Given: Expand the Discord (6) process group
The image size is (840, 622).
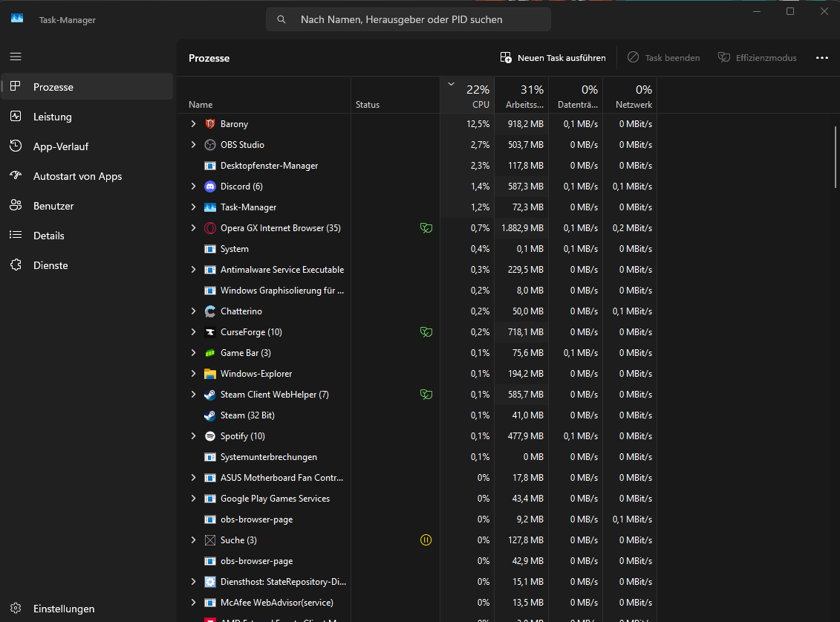Looking at the screenshot, I should coord(193,187).
